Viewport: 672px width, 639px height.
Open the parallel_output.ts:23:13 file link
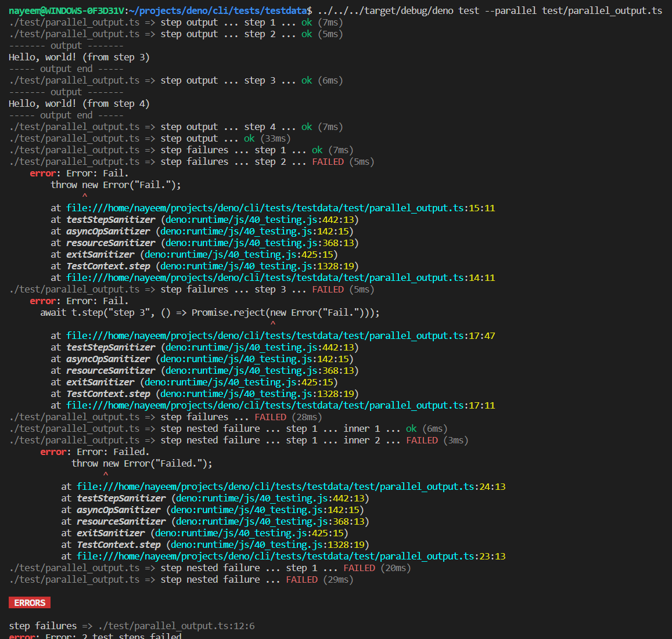click(291, 557)
